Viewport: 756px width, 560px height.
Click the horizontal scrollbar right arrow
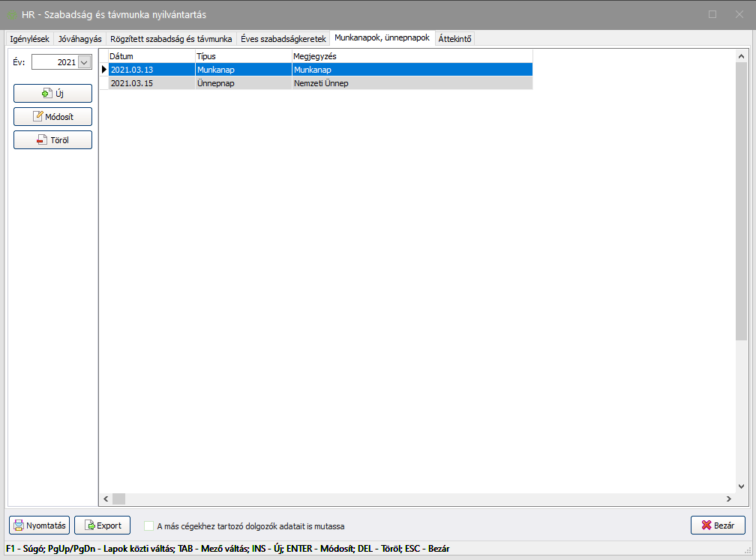coord(727,499)
